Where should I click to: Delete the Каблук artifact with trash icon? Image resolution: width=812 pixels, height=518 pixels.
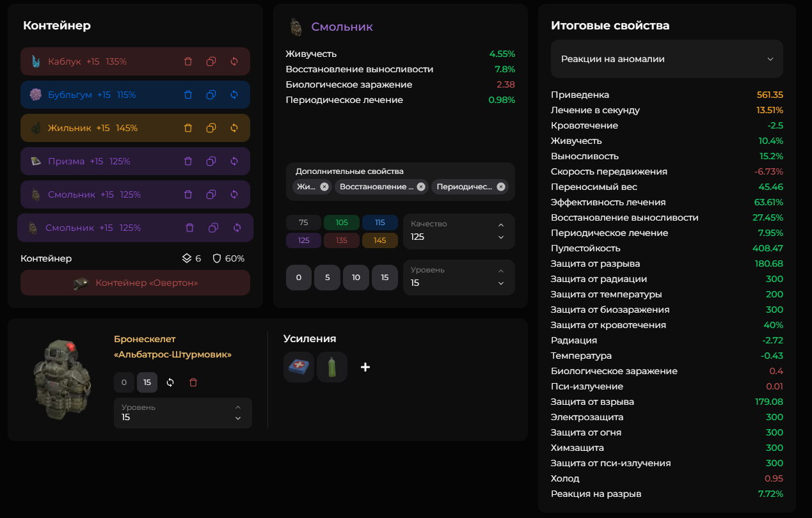coord(188,61)
